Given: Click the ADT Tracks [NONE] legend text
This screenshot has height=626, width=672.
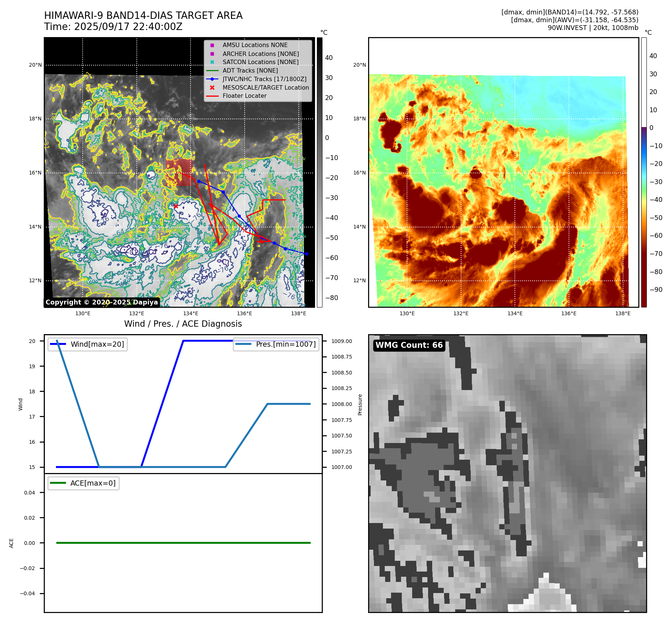Looking at the screenshot, I should 250,70.
